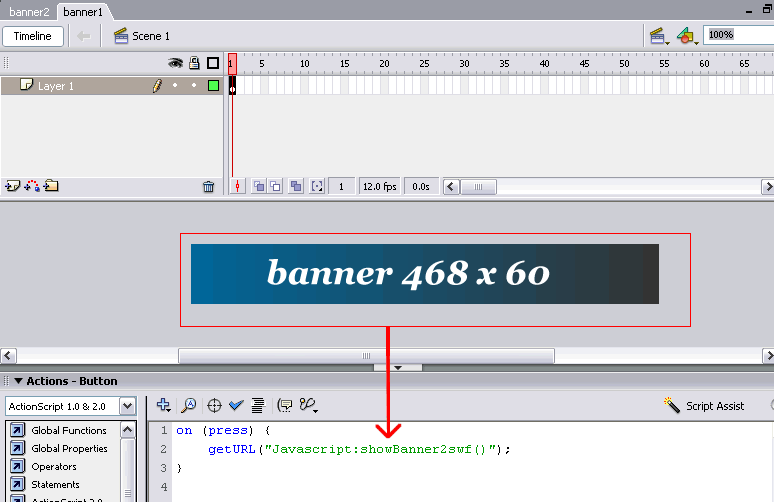Click the Insert Layer icon
This screenshot has height=502, width=774.
click(x=12, y=186)
